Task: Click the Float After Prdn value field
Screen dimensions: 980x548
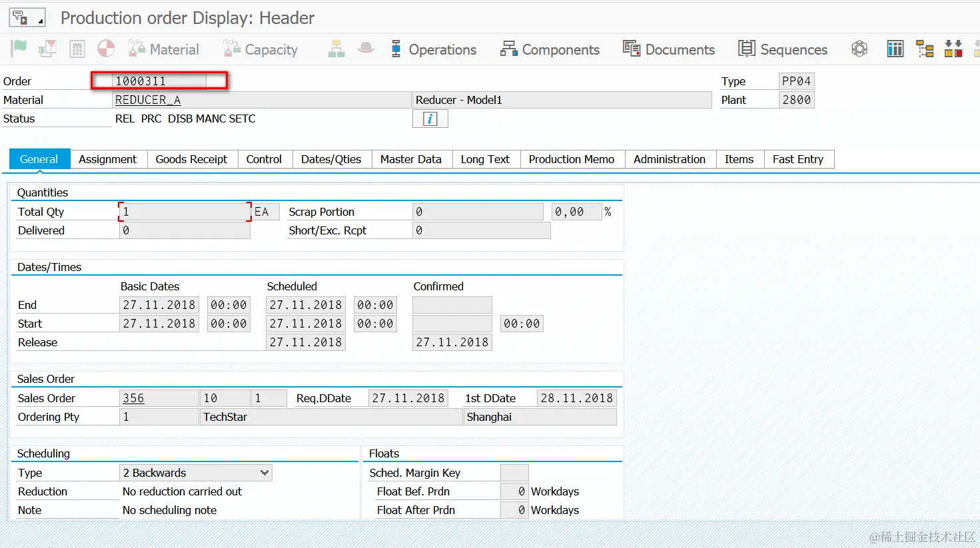Action: tap(514, 510)
